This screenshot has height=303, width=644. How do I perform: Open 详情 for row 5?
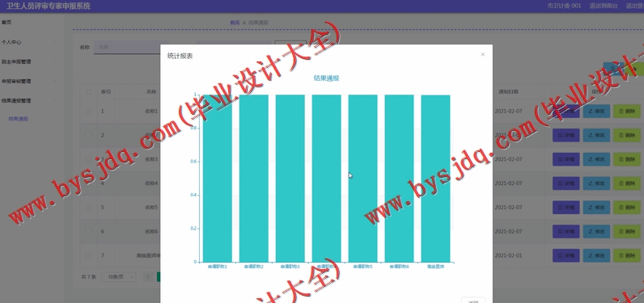click(x=566, y=208)
